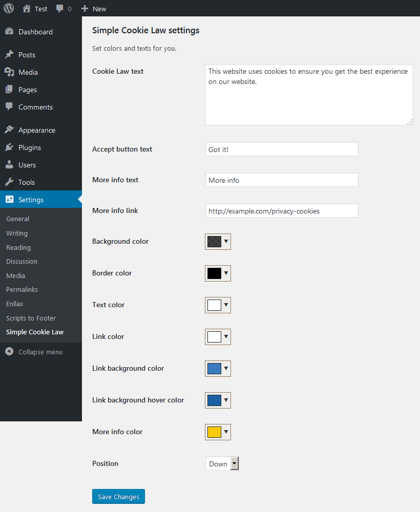This screenshot has width=420, height=512.
Task: Click the home icon beside Test
Action: 27,9
